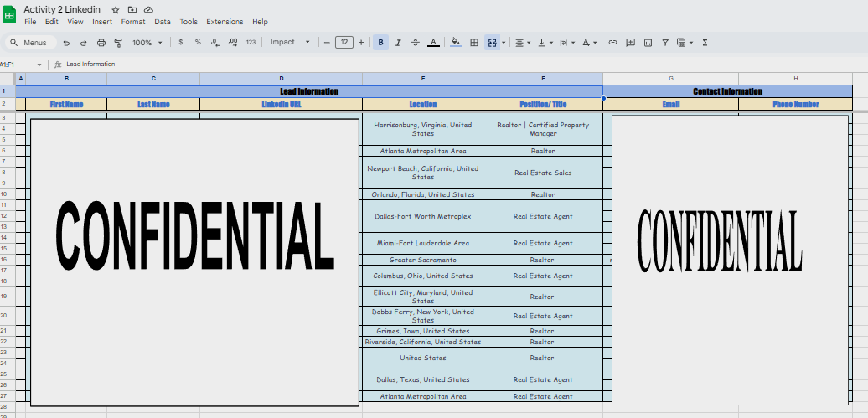This screenshot has width=868, height=418.
Task: Click Realtor | Certified Property Manager cell
Action: [543, 129]
